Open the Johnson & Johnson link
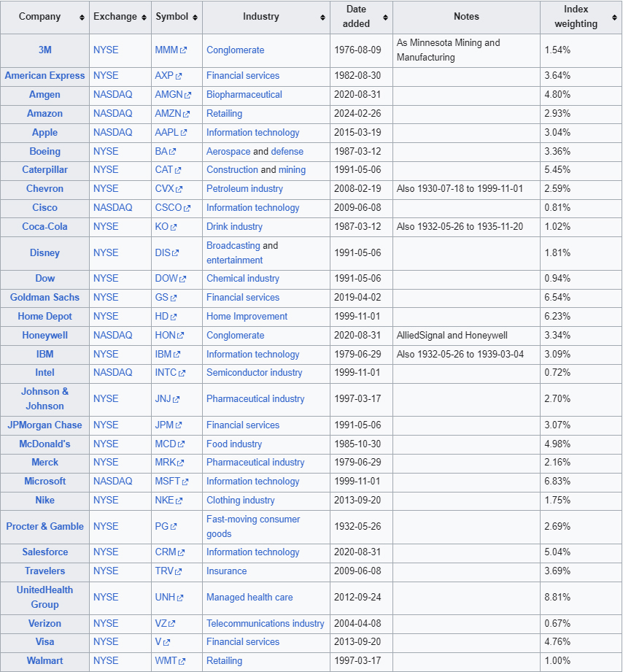Image resolution: width=623 pixels, height=672 pixels. (45, 398)
